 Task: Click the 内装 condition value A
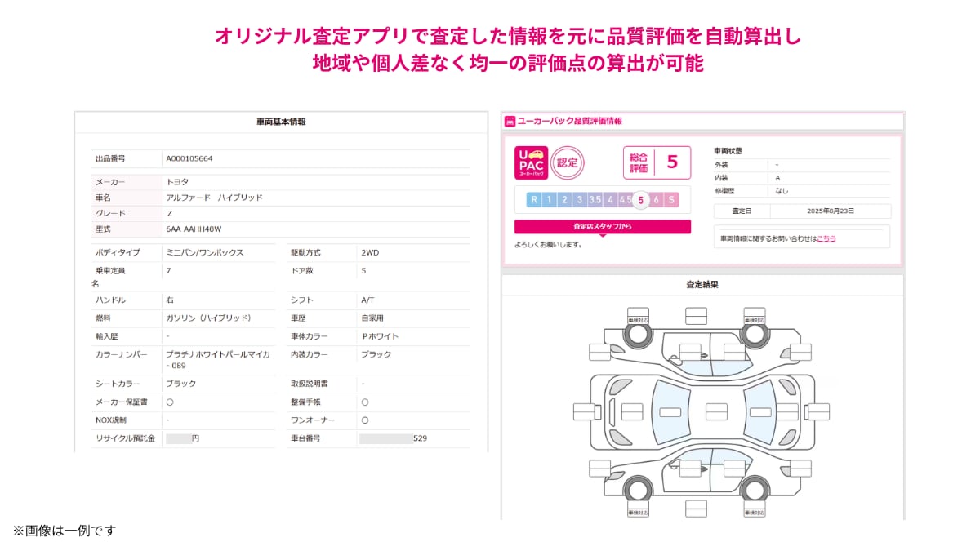777,177
